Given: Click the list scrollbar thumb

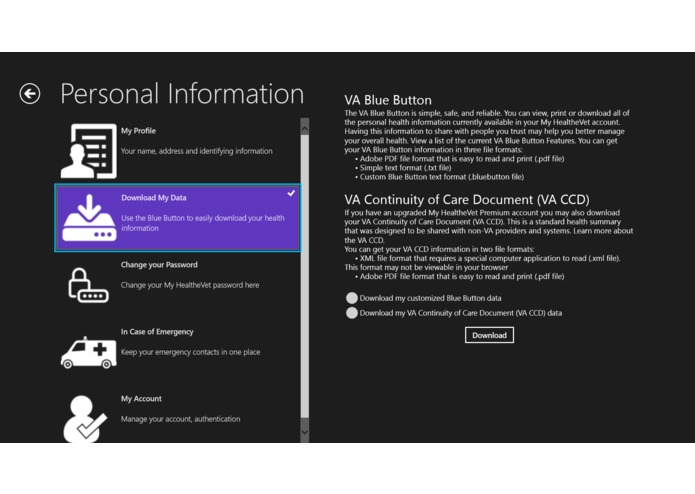Looking at the screenshot, I should coord(305,276).
